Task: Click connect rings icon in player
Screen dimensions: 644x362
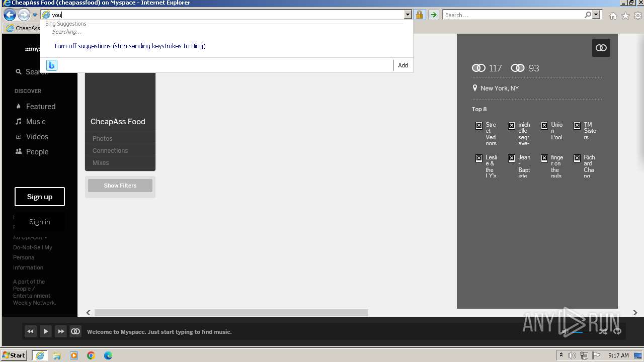Action: click(75, 331)
